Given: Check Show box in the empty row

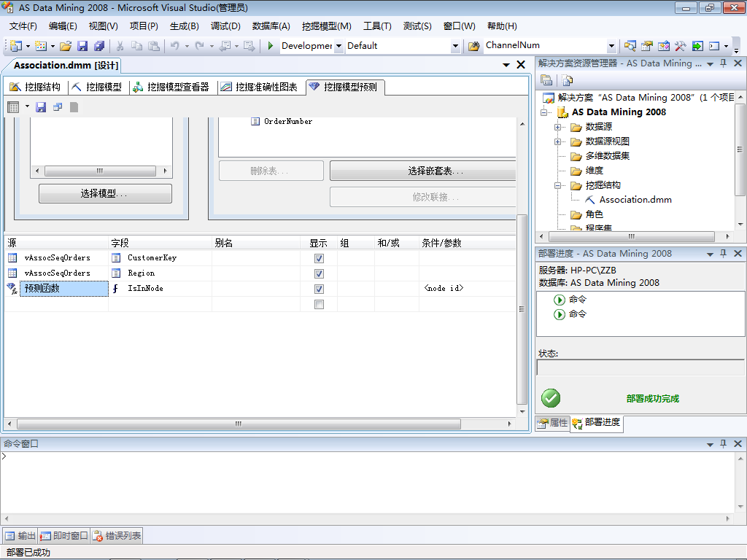Looking at the screenshot, I should [320, 304].
